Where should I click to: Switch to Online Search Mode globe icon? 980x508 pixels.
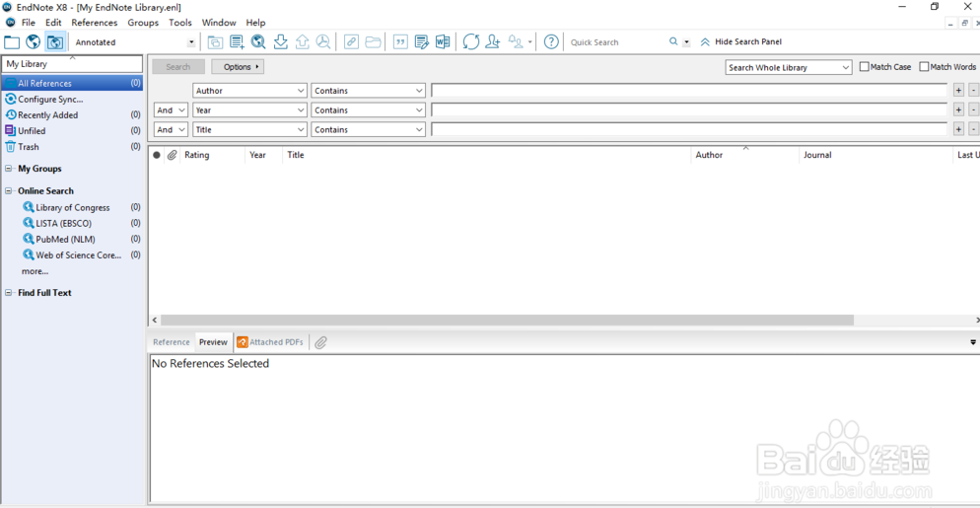(34, 42)
